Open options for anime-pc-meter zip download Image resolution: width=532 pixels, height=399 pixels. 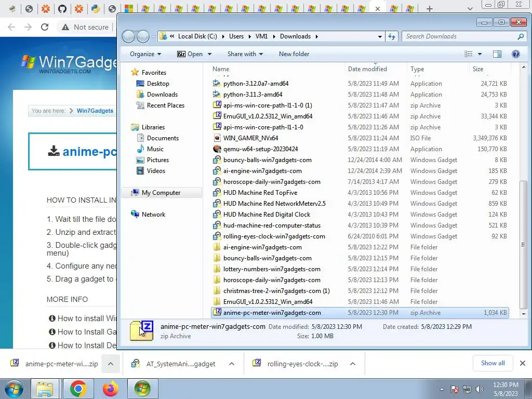111,364
